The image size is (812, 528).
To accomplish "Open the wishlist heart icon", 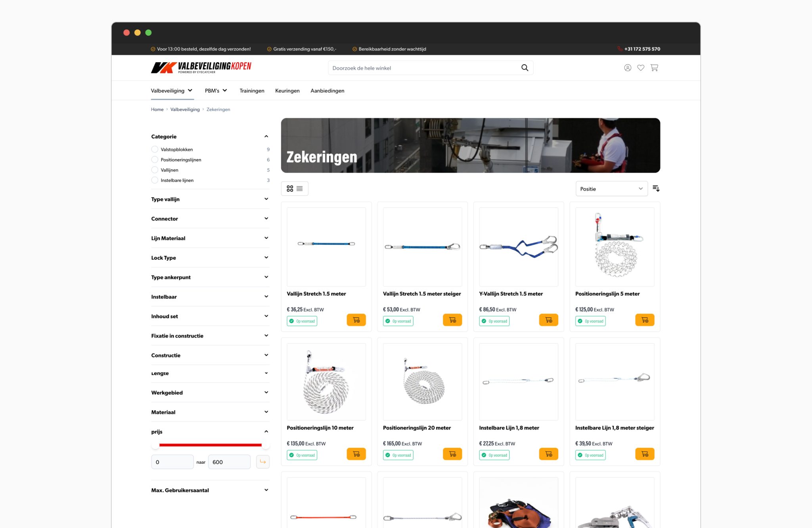I will pyautogui.click(x=641, y=68).
